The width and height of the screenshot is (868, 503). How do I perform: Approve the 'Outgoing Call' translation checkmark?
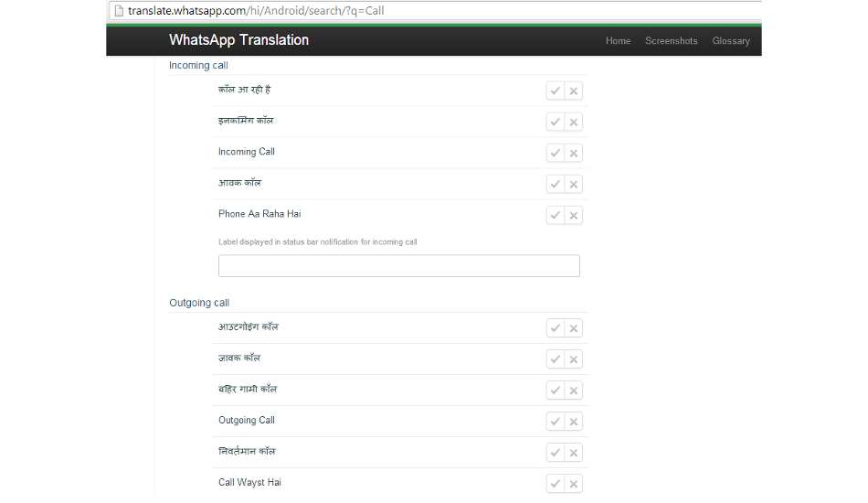(x=556, y=421)
